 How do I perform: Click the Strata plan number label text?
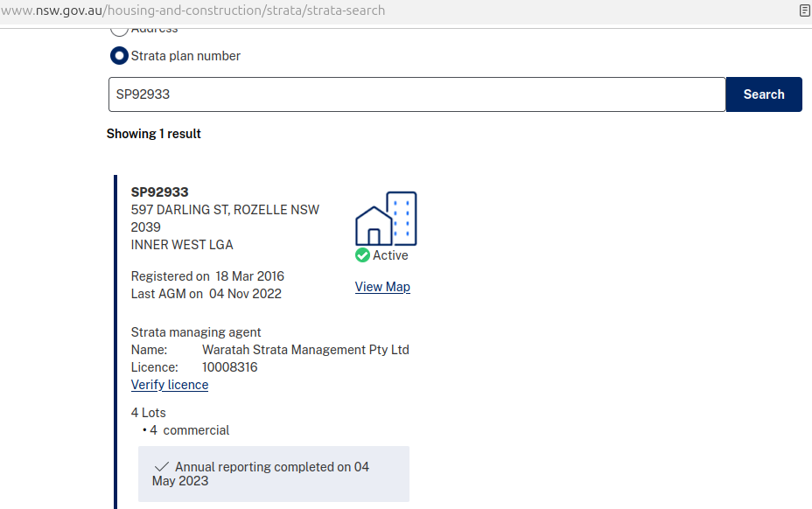185,56
